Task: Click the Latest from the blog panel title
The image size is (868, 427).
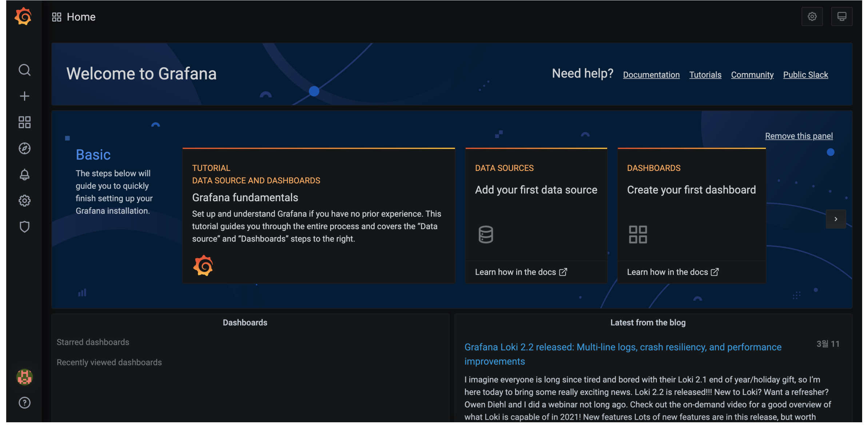Action: tap(648, 323)
